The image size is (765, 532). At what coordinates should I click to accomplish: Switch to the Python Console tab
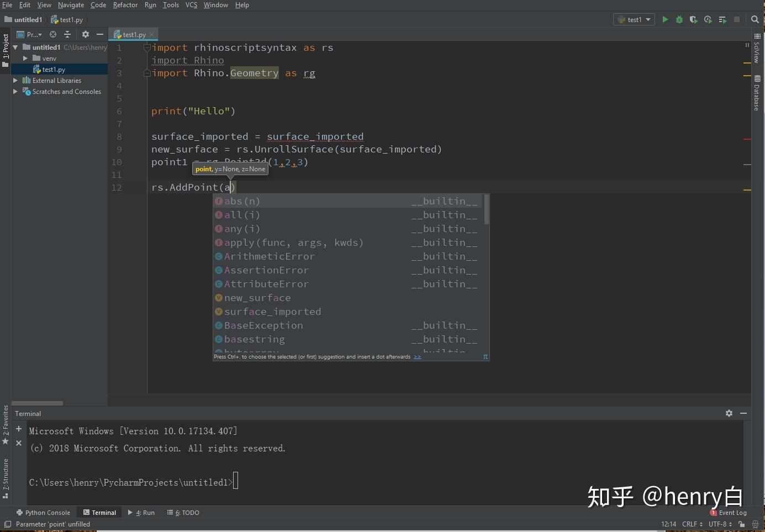(x=43, y=513)
